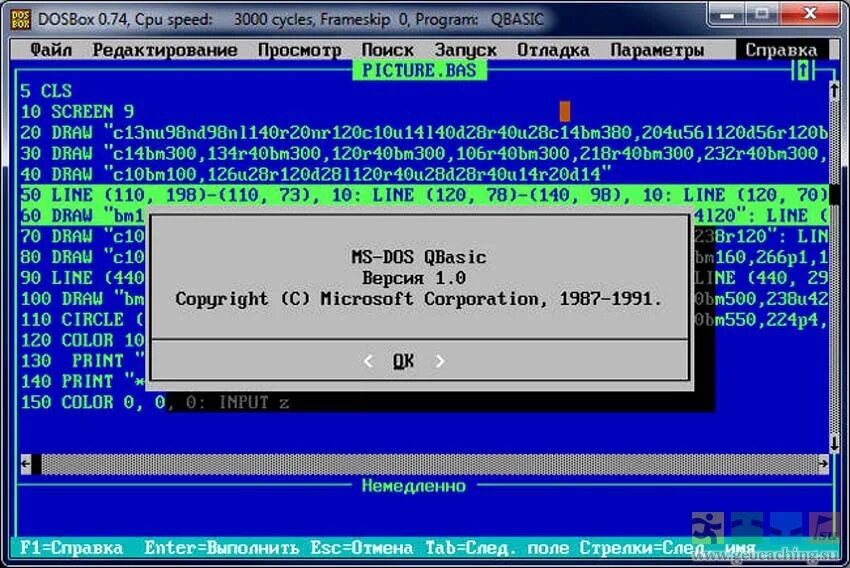Click the horizontal scrollbar thumb
850x568 pixels.
36,464
